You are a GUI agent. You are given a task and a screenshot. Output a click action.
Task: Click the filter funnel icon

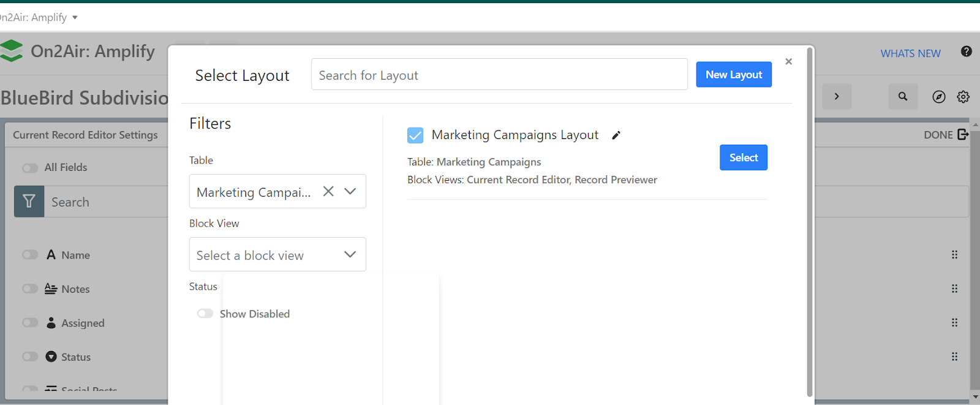click(29, 202)
